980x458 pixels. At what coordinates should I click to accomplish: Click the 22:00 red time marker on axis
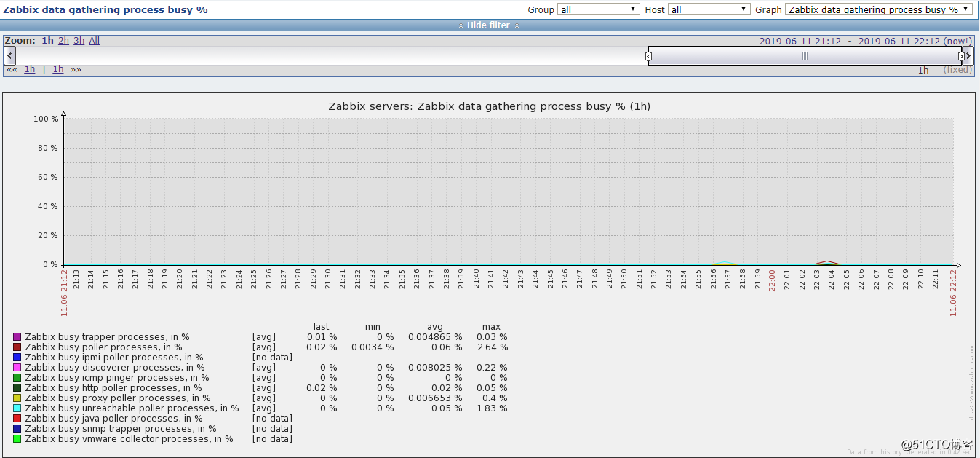[x=773, y=280]
